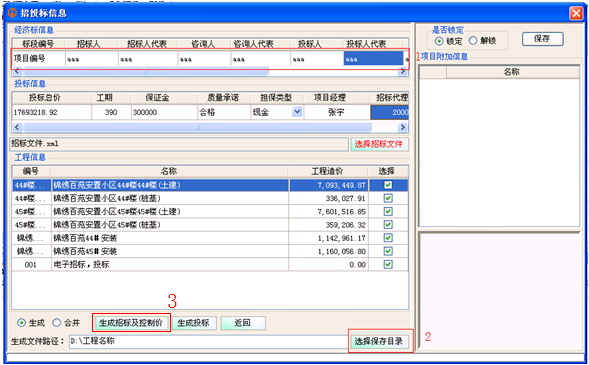The height and width of the screenshot is (365, 589).
Task: Click the 招标文件.xml path field
Action: pos(179,144)
